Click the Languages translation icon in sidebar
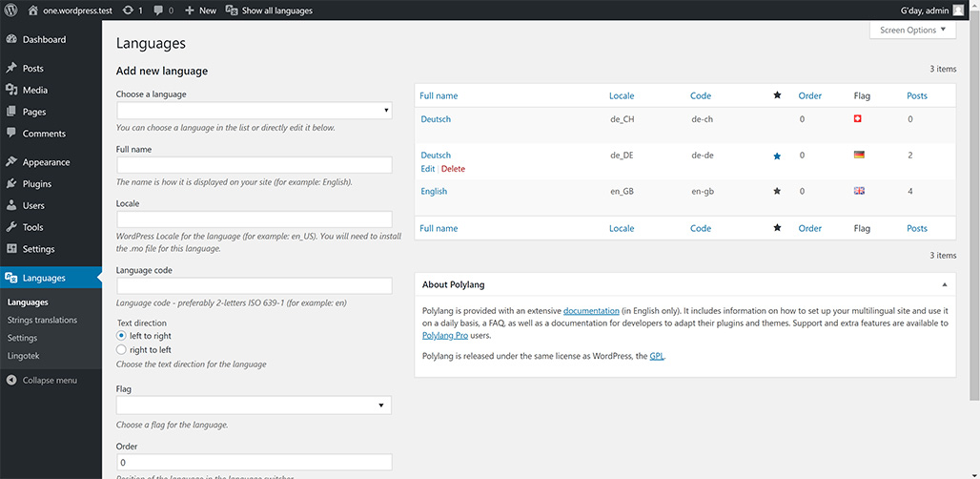Image resolution: width=980 pixels, height=479 pixels. click(x=11, y=278)
